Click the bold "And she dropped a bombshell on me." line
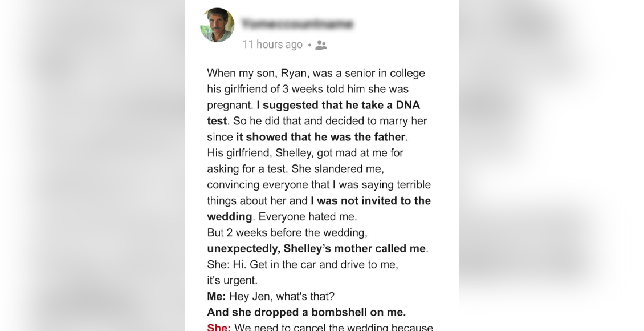 307,313
